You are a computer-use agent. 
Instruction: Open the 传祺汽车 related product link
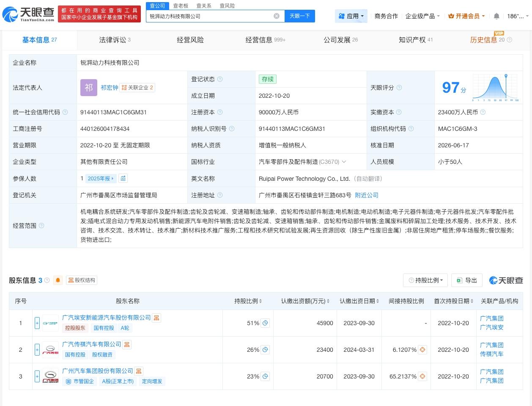tap(492, 354)
